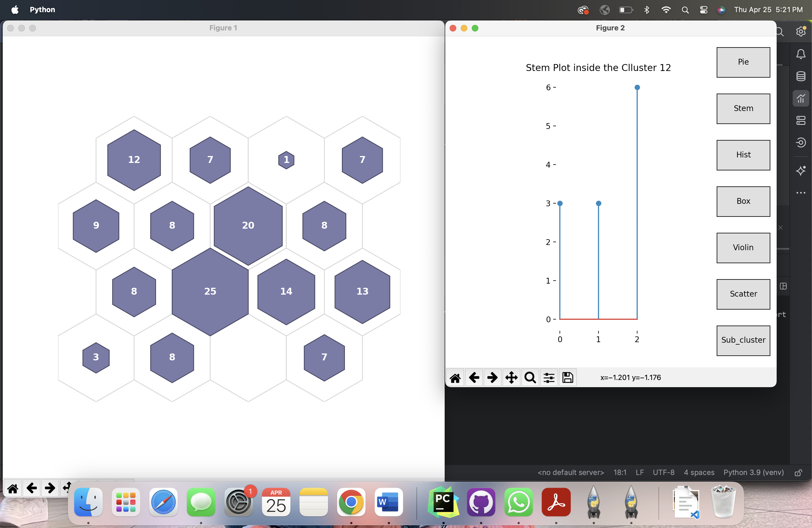The width and height of the screenshot is (812, 528).
Task: Switch to the Hist plot
Action: pyautogui.click(x=743, y=155)
